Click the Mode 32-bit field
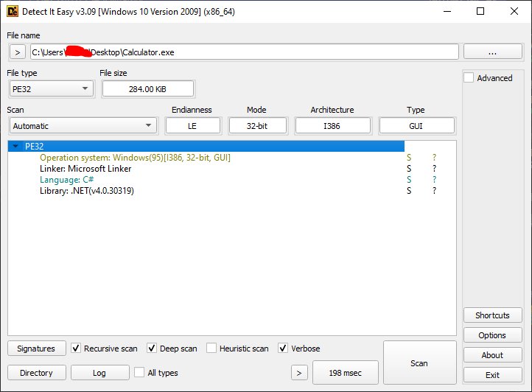The image size is (532, 392). pyautogui.click(x=257, y=126)
